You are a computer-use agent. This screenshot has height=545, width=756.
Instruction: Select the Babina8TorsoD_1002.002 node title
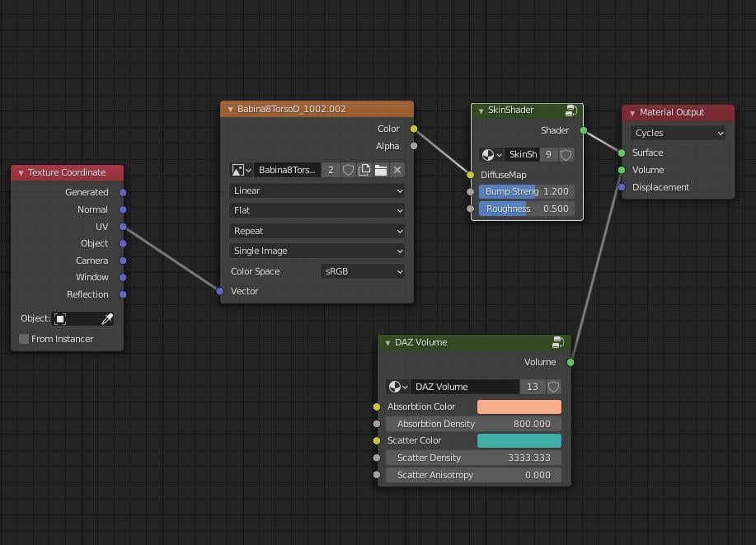point(291,109)
